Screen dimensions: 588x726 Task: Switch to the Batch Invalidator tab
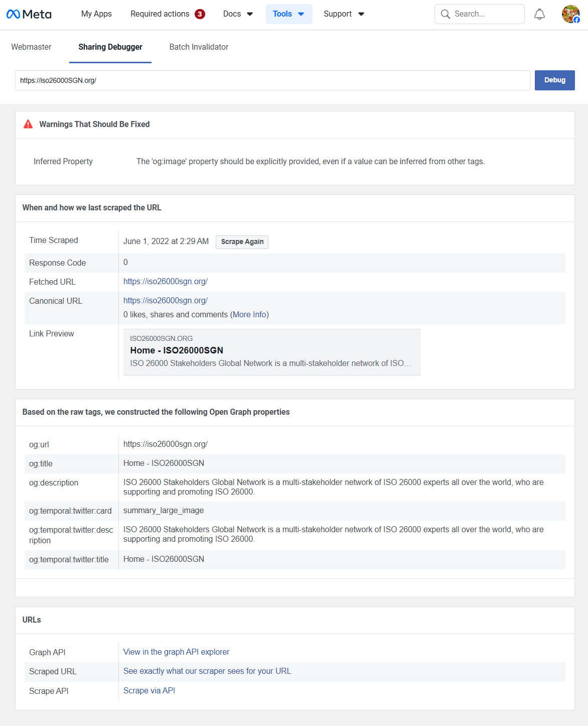pos(199,47)
